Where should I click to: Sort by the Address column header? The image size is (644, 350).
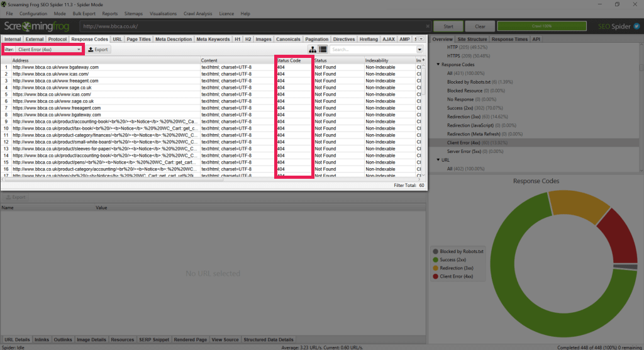point(105,60)
